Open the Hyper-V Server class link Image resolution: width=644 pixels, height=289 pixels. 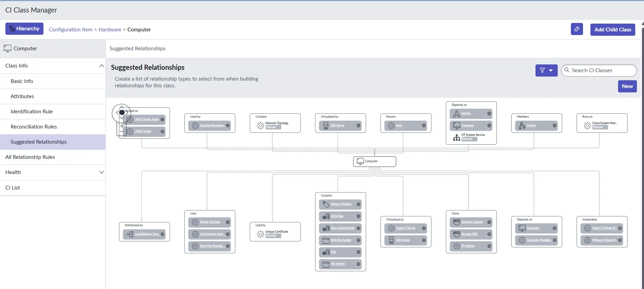coord(406,228)
